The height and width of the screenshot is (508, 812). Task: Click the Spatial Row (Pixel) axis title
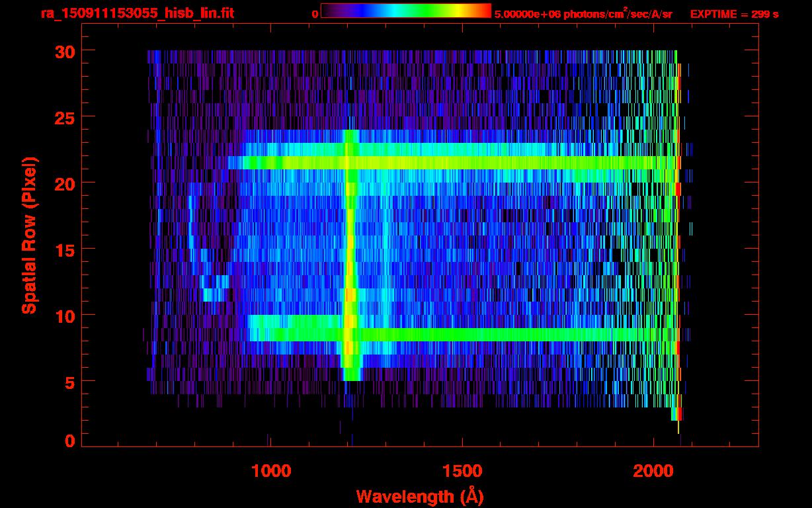coord(29,235)
